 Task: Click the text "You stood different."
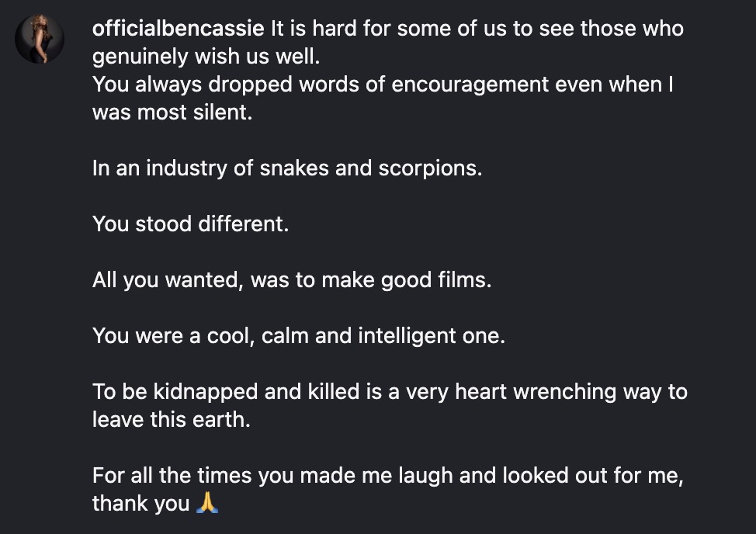point(190,224)
